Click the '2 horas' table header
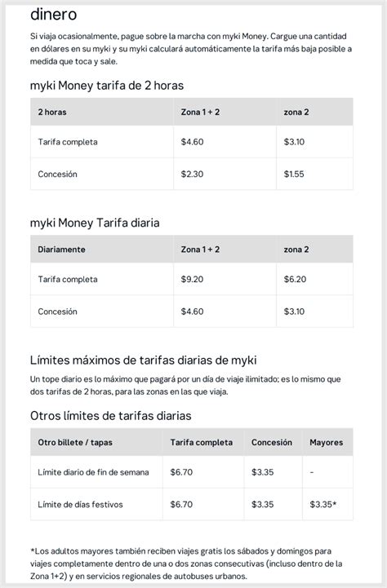The width and height of the screenshot is (387, 588). pos(52,112)
